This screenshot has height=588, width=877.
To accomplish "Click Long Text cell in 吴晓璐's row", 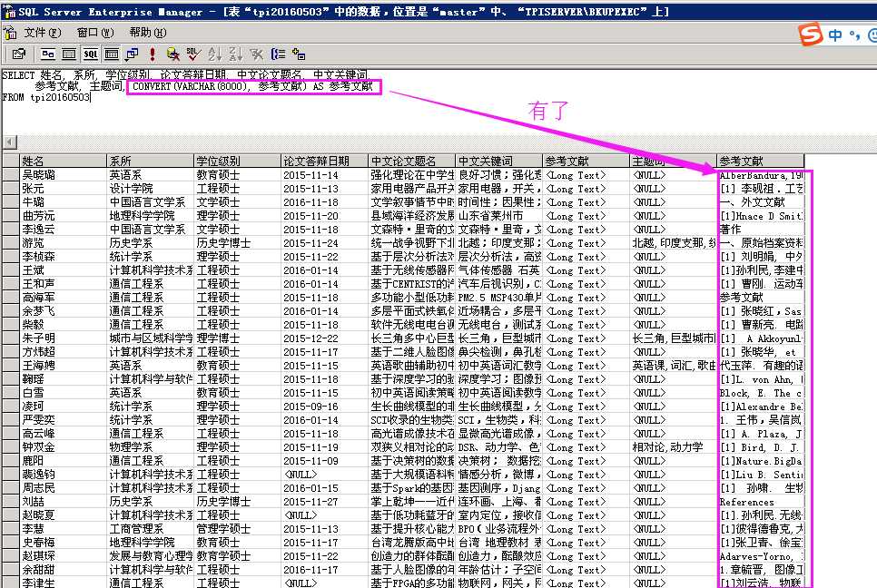I will [x=586, y=175].
